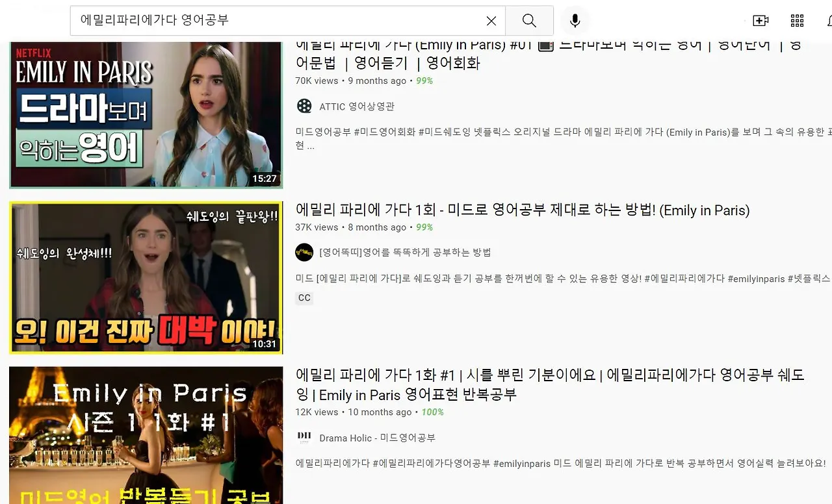Viewport: 832px width, 504px height.
Task: Open the ATTIC 영어상영관 channel avatar
Action: click(304, 106)
